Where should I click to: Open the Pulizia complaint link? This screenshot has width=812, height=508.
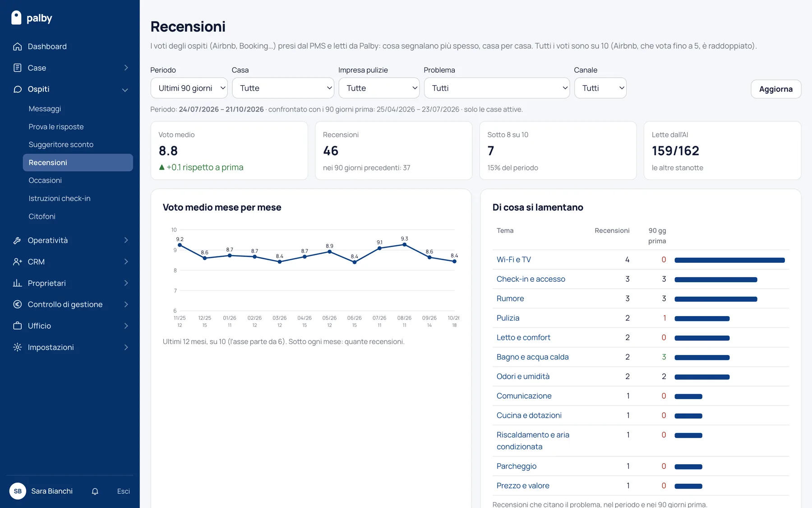point(508,318)
